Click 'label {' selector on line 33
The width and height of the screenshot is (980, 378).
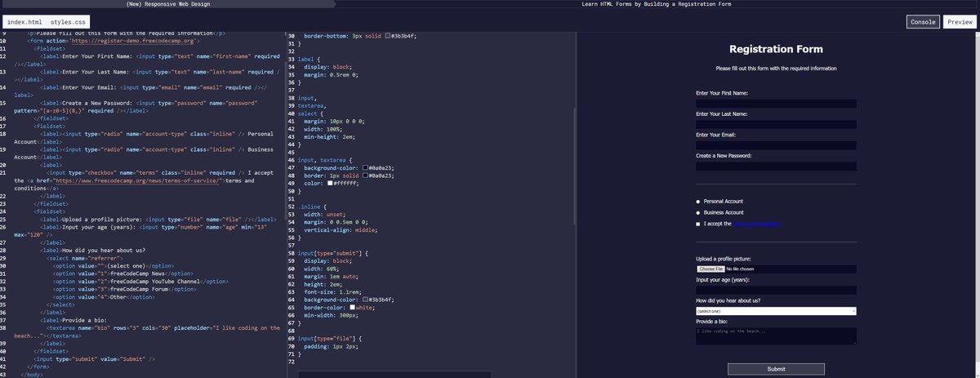[x=310, y=60]
